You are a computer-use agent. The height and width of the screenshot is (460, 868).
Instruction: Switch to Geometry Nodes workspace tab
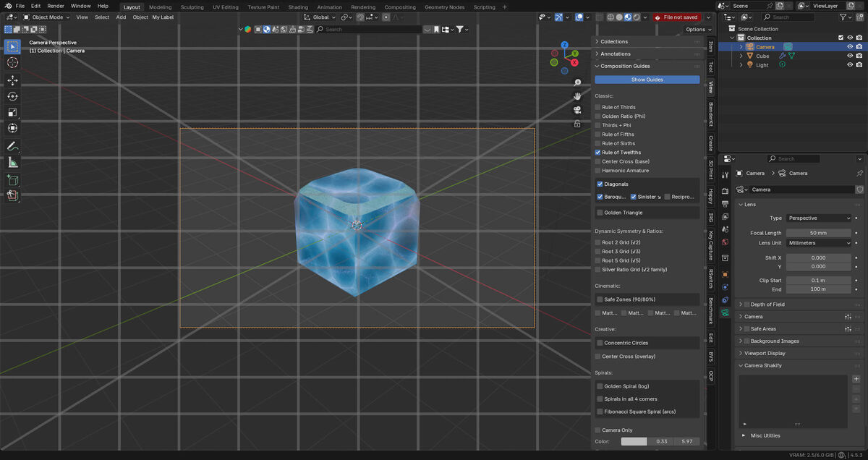coord(444,7)
